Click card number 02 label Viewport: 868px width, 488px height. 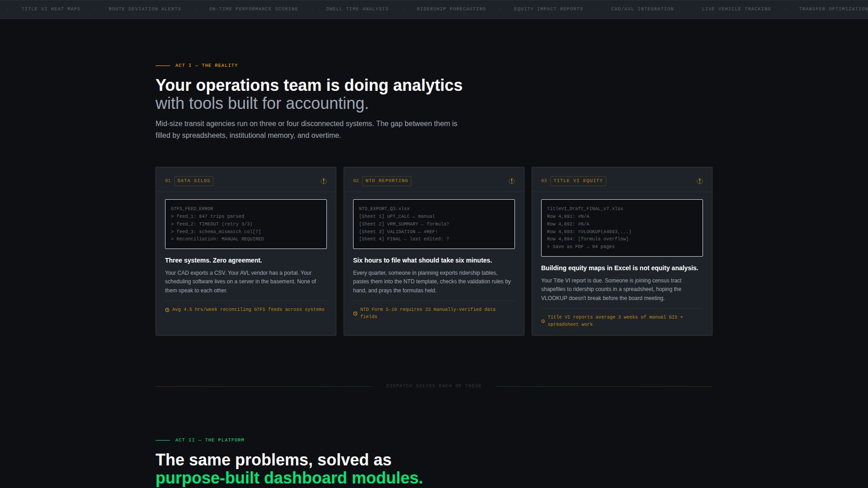pos(356,181)
